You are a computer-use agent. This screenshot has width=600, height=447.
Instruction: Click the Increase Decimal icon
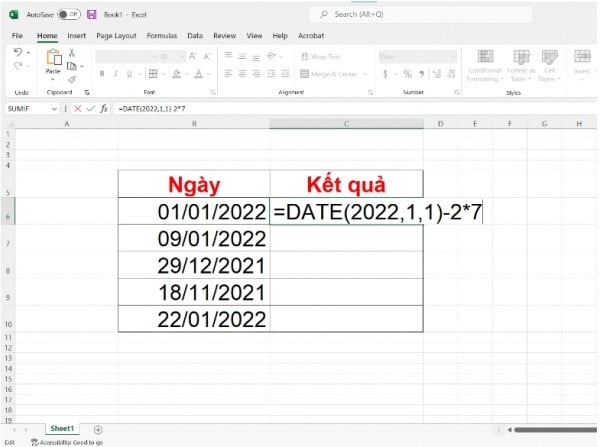(437, 74)
